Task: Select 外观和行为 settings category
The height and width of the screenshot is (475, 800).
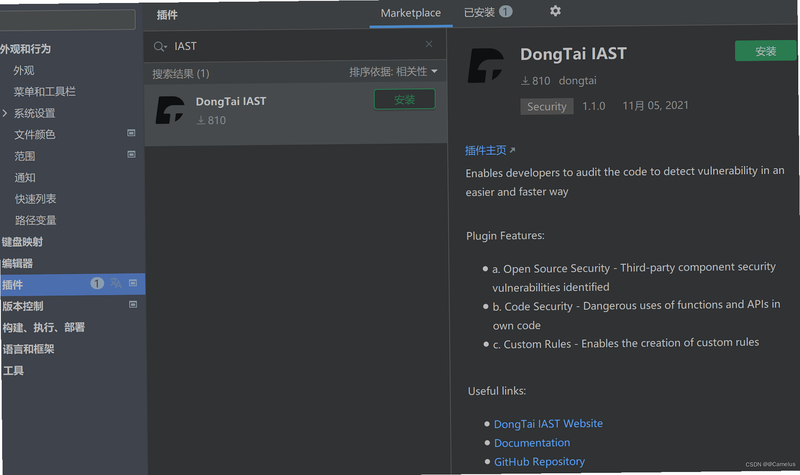Action: point(26,49)
